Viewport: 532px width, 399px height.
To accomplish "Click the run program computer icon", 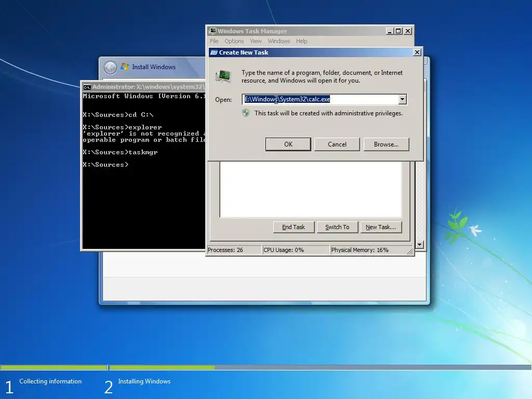I will (223, 76).
